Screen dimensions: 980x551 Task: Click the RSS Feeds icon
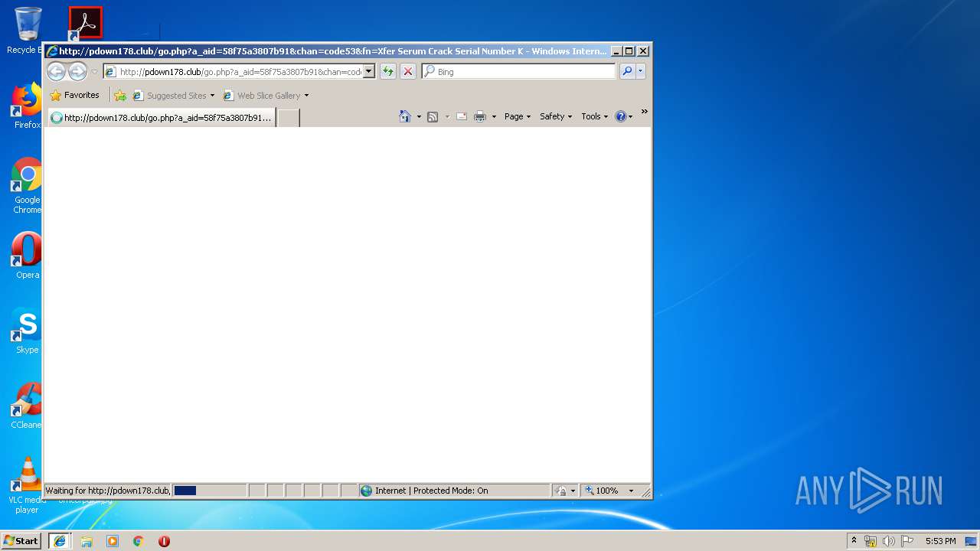(x=433, y=116)
